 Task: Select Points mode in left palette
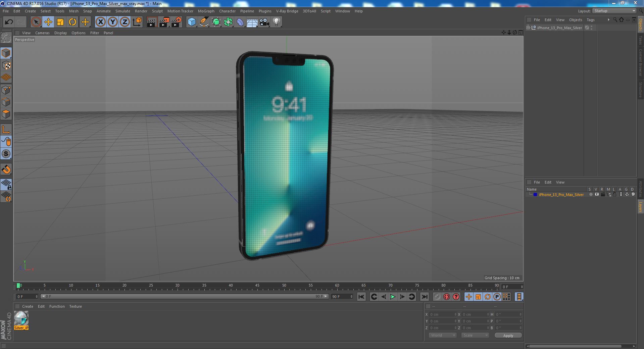coord(6,90)
